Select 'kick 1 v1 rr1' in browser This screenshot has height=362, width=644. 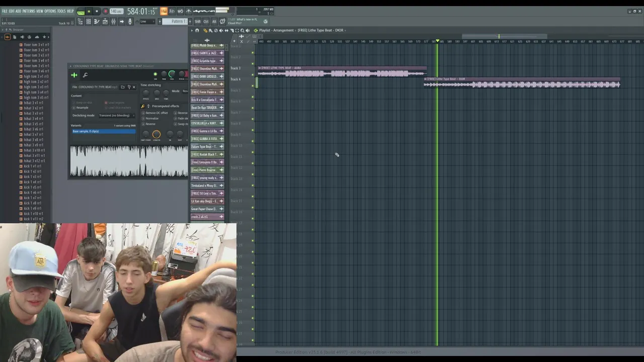pos(33,166)
